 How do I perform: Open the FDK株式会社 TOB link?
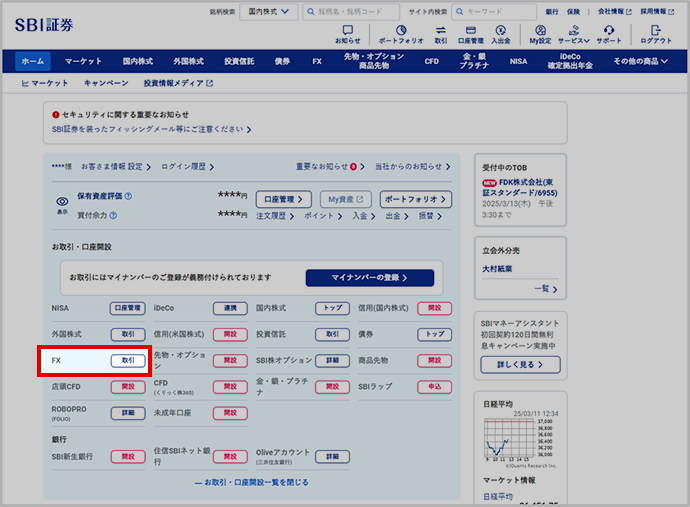coord(520,187)
